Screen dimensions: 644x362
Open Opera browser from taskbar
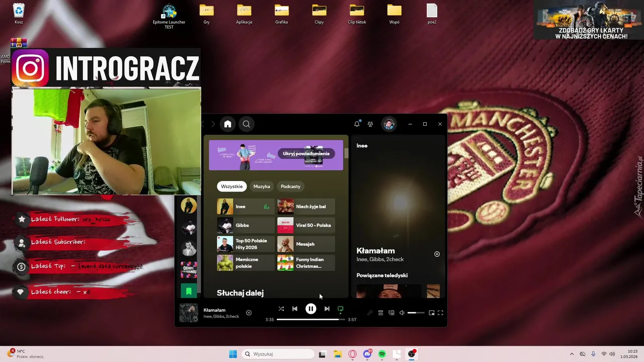[x=352, y=354]
